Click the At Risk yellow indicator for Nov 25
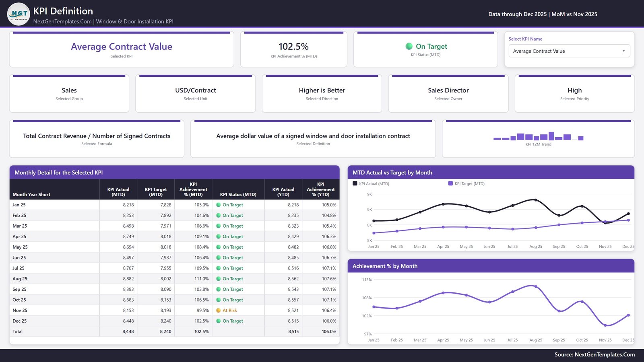Screen dimensions: 644x362 pos(219,311)
